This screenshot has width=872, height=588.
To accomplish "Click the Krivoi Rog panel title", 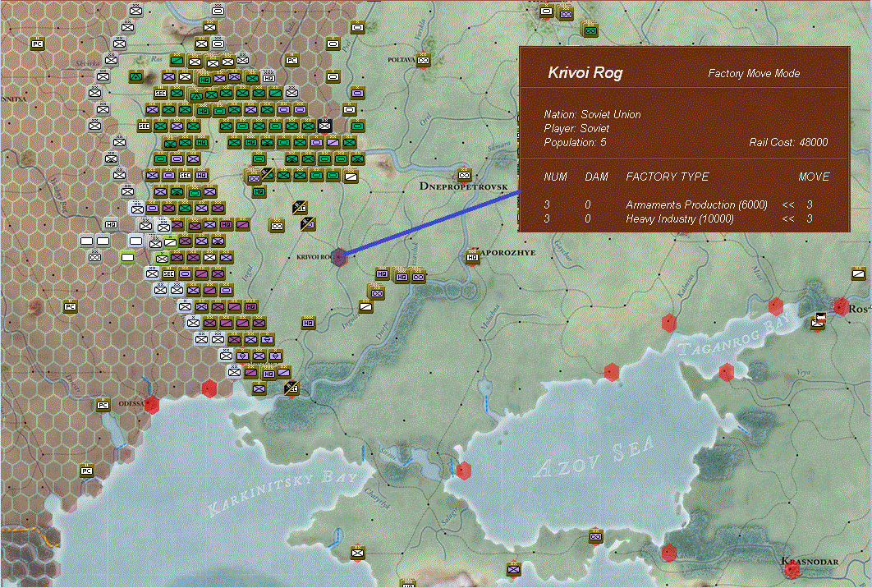I will (x=585, y=72).
